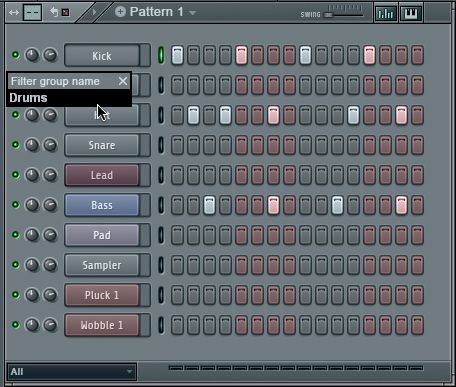The image size is (456, 387).
Task: Toggle the first step of Pad row
Action: (x=177, y=235)
